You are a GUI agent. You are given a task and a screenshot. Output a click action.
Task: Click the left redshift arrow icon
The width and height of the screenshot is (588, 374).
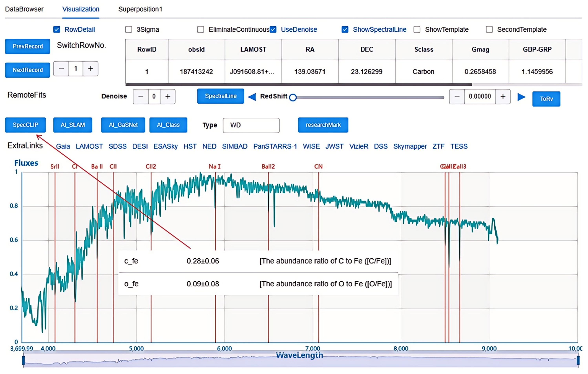[x=252, y=97]
